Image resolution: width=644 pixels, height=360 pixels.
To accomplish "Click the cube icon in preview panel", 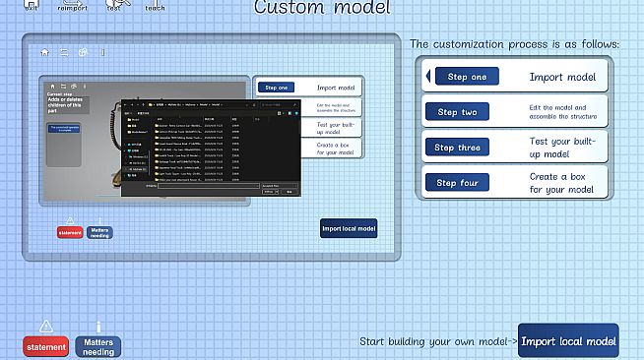I will [x=83, y=52].
